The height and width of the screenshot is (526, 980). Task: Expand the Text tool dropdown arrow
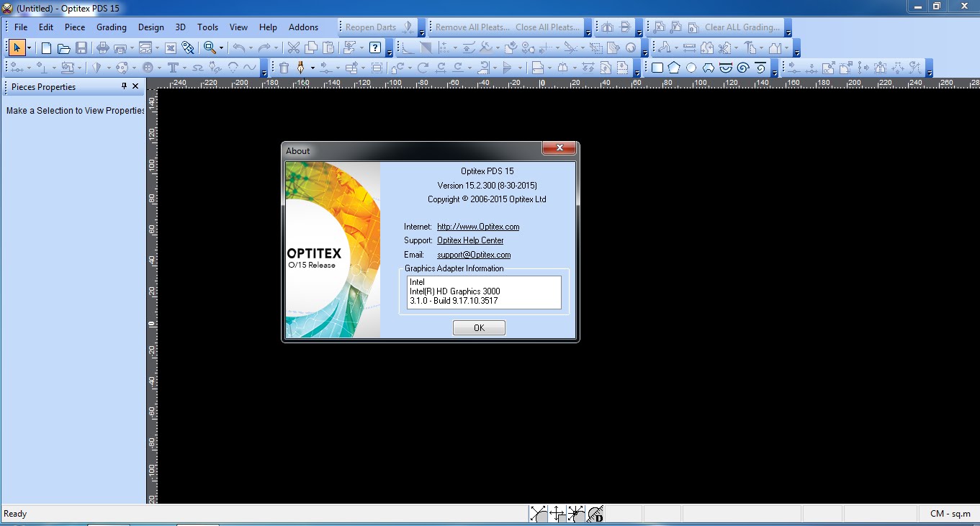click(185, 68)
